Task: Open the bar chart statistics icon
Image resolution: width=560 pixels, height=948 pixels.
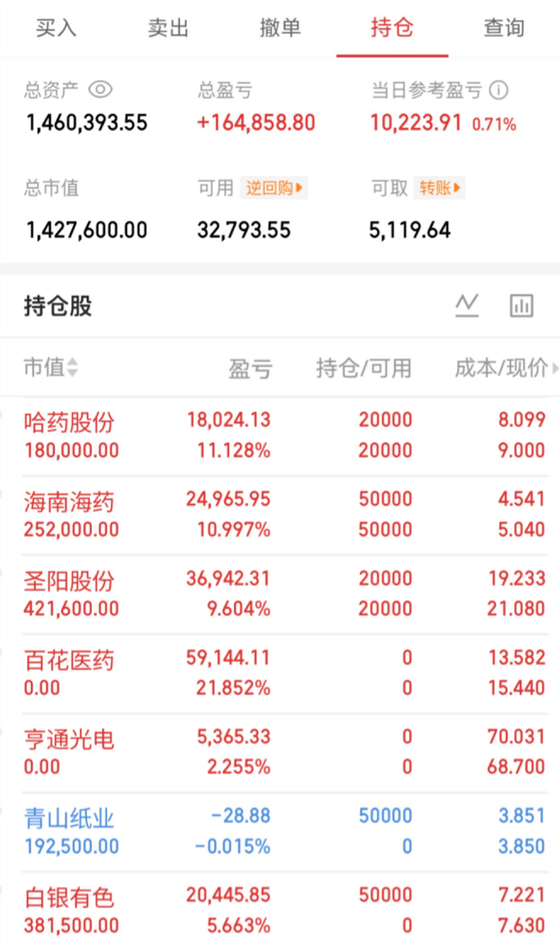Action: click(521, 305)
